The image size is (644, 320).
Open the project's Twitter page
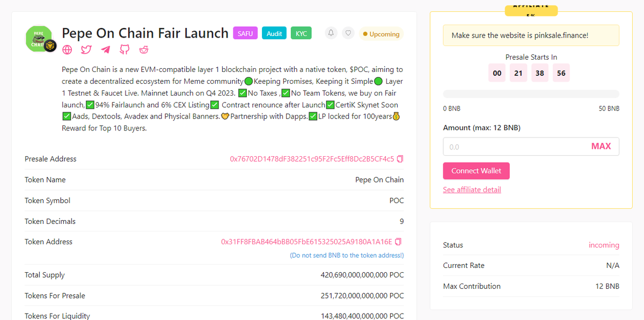(86, 50)
